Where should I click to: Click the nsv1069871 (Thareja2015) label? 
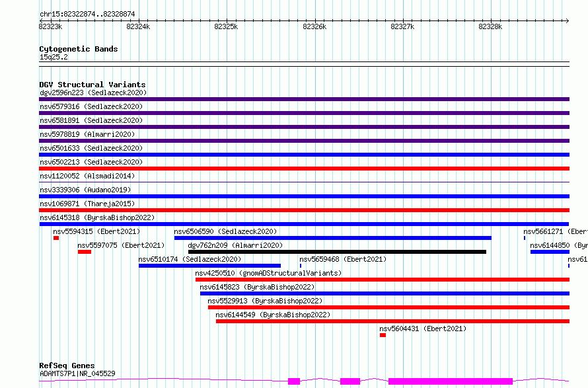pyautogui.click(x=87, y=204)
